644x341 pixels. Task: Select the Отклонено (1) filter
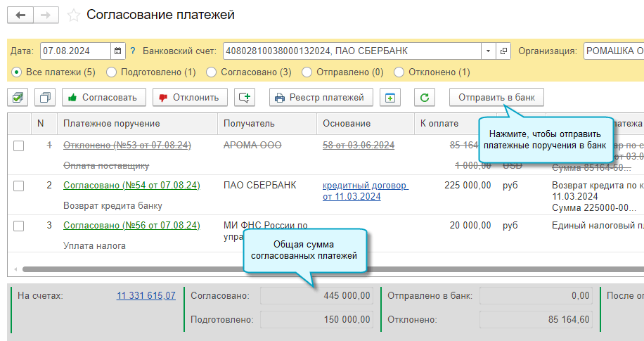(x=432, y=72)
